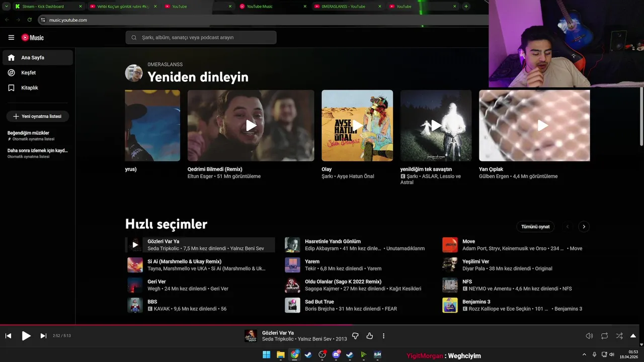Viewport: 644px width, 362px height.
Task: Click Tümünü oynat button
Action: coord(535,227)
